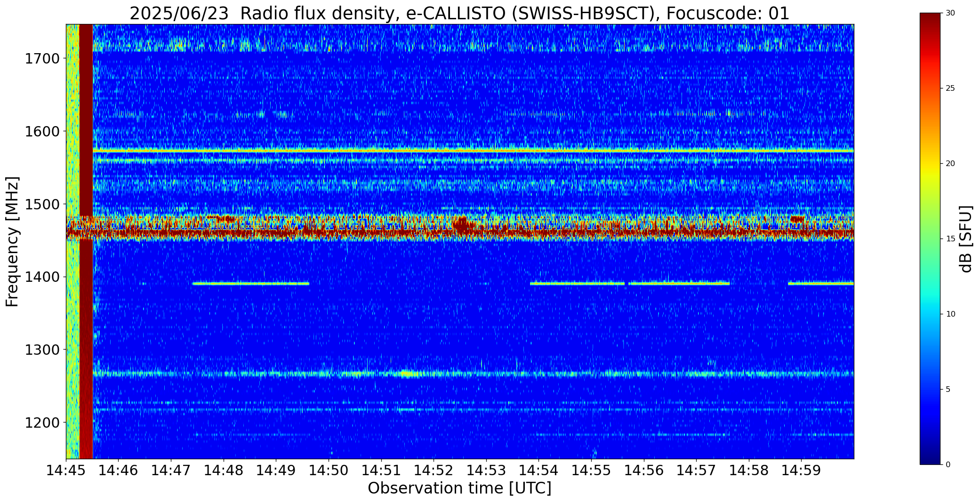This screenshot has height=502, width=980.
Task: Click the 14:57 time tick label
Action: pyautogui.click(x=696, y=470)
